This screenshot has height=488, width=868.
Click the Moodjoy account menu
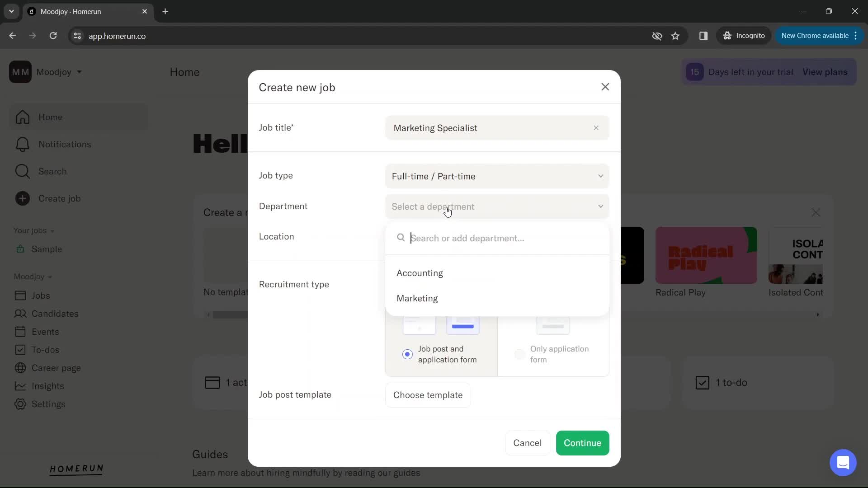pyautogui.click(x=60, y=72)
